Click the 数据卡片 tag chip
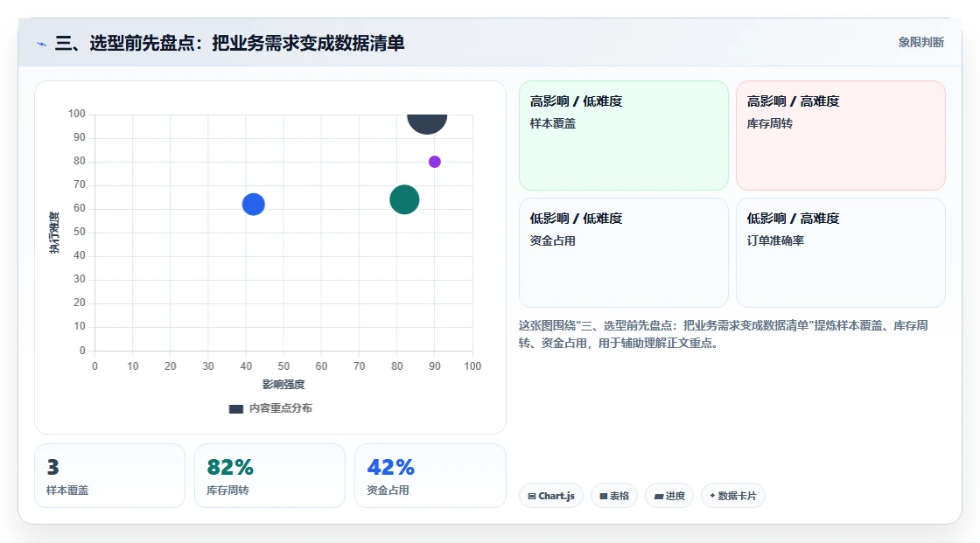 point(733,496)
